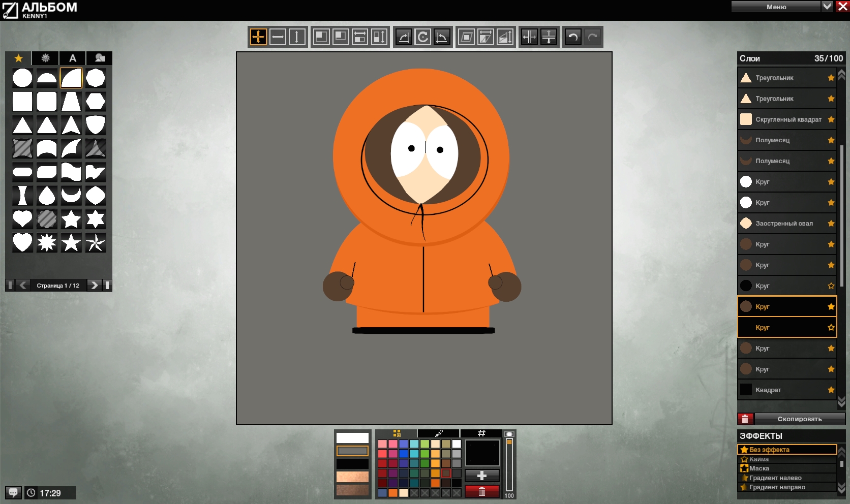
Task: Toggle star on Скругленный квадрат layer
Action: [831, 119]
